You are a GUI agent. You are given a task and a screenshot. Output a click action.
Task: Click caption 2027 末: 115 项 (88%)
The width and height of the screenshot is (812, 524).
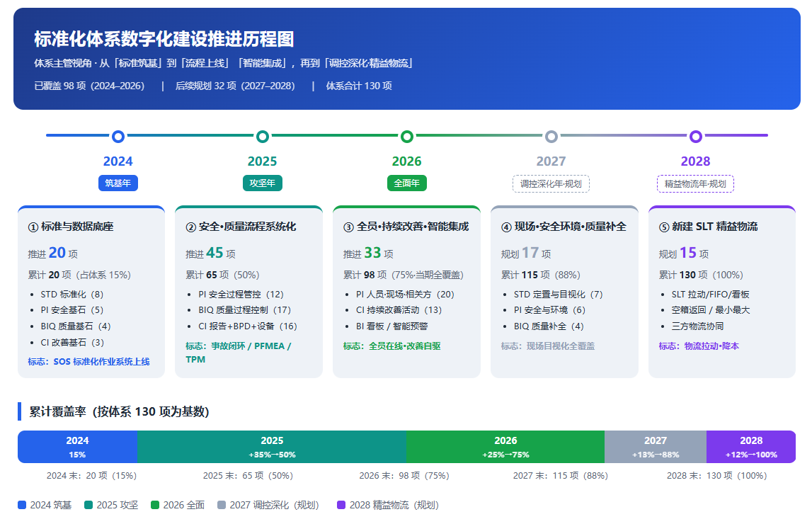click(560, 475)
